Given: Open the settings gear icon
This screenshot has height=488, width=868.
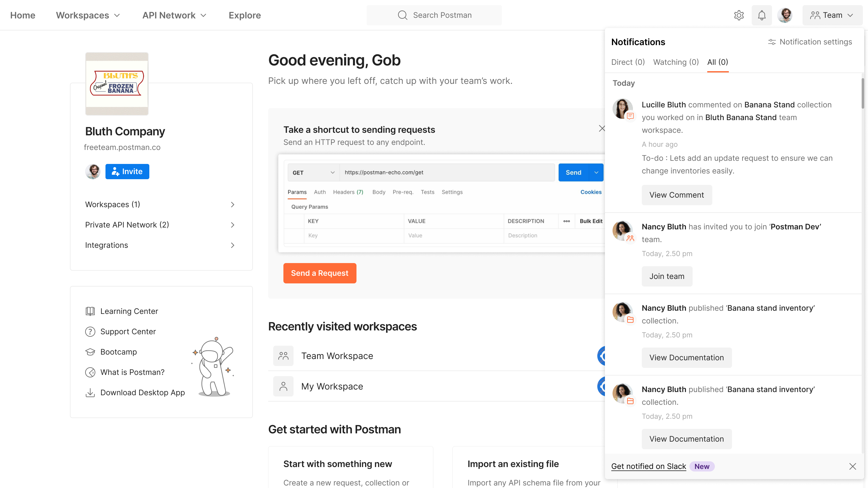Looking at the screenshot, I should point(739,15).
